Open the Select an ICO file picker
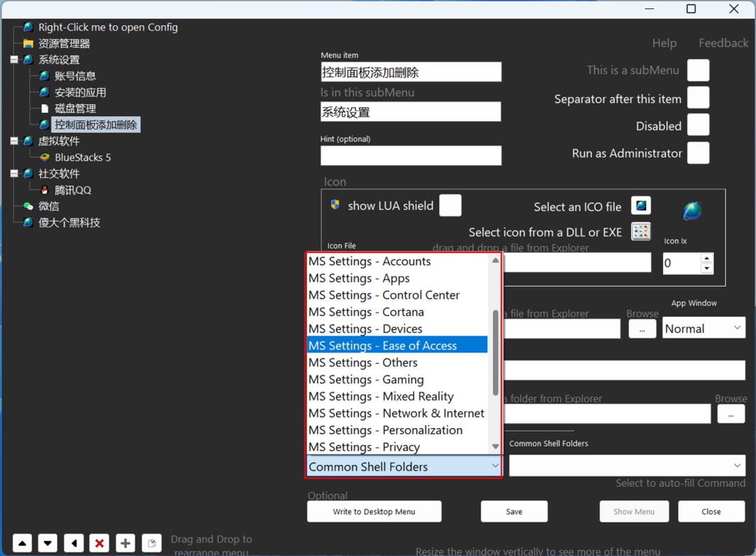The image size is (756, 556). click(640, 206)
